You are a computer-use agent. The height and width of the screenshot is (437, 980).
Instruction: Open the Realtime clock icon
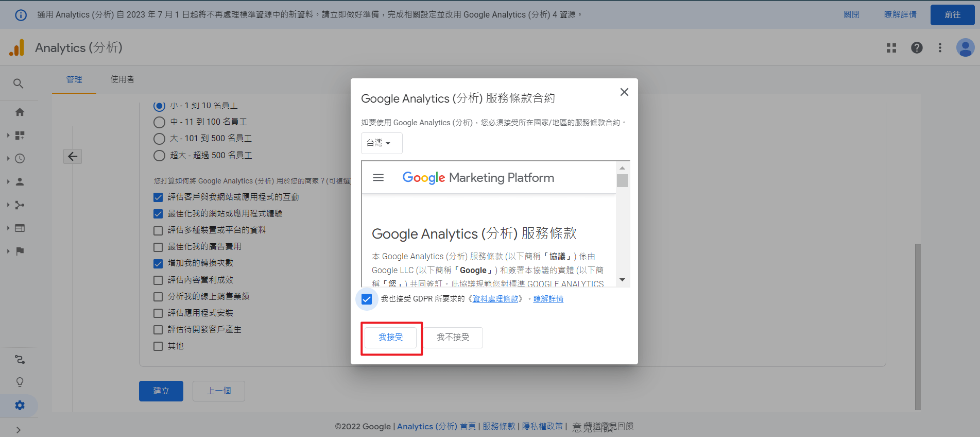point(20,158)
